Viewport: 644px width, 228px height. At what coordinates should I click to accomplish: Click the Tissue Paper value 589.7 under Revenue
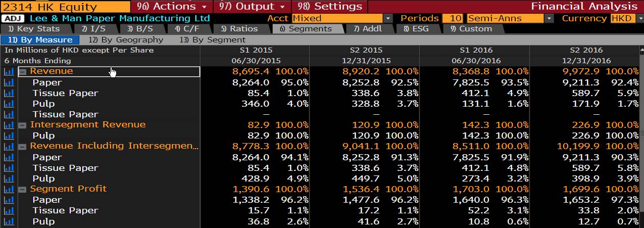[x=586, y=93]
